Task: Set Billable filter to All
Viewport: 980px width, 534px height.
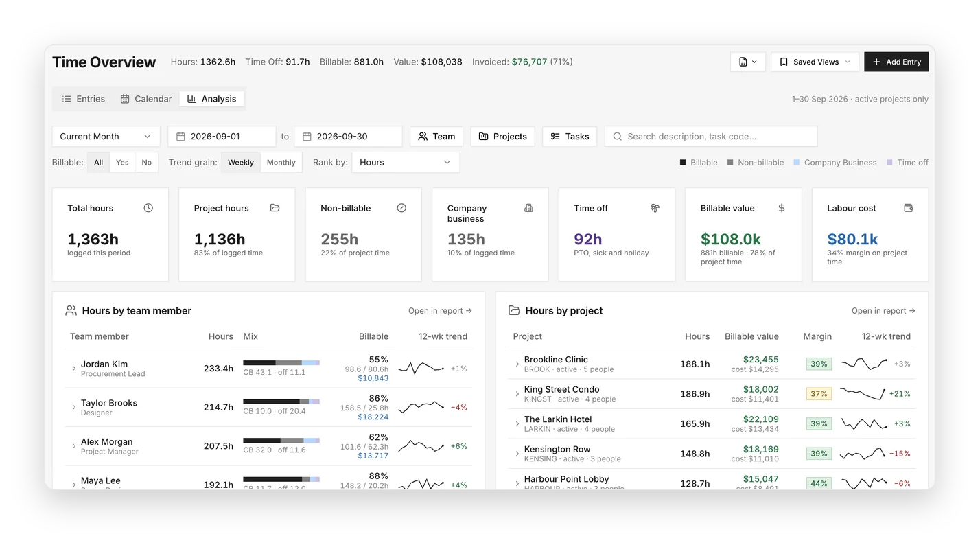Action: point(99,163)
